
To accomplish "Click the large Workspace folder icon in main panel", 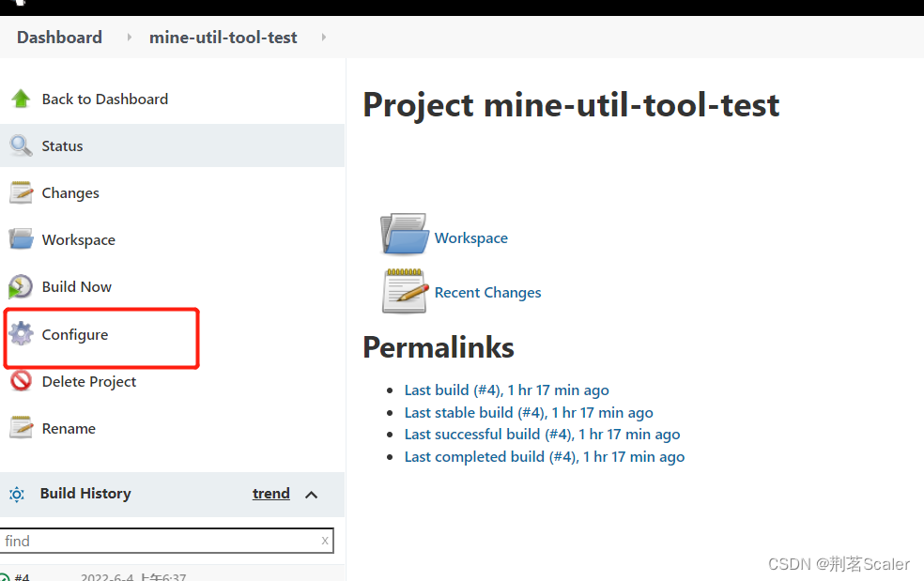I will pos(404,235).
